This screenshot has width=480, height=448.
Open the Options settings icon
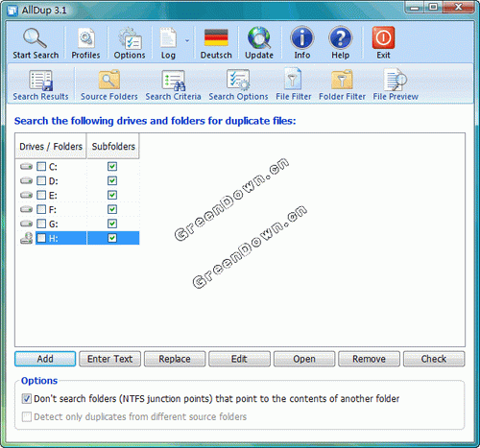(x=130, y=43)
